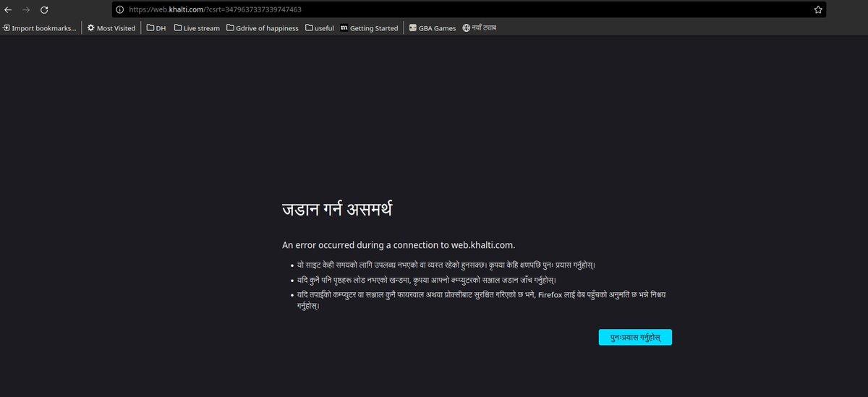
Task: Click the GBA Games favicon
Action: [x=413, y=28]
